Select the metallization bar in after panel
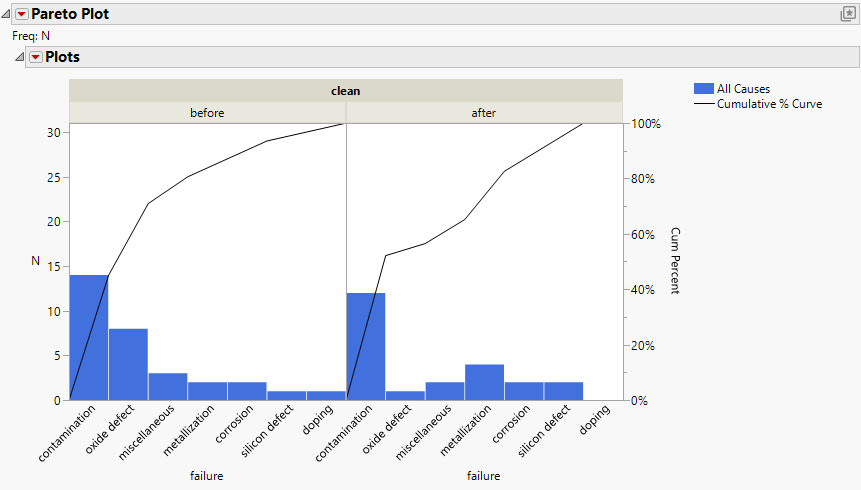The image size is (861, 490). click(484, 382)
